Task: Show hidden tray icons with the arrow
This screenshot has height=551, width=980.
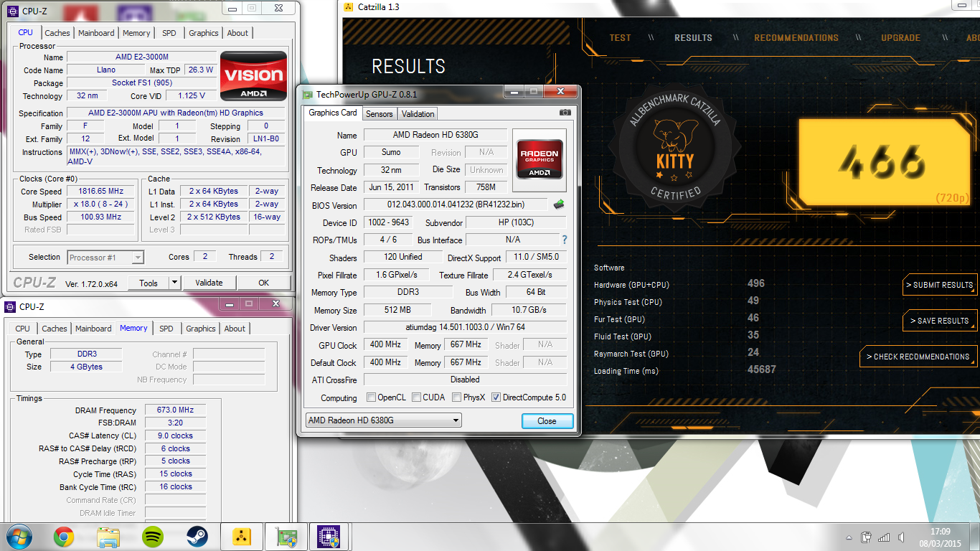Action: 849,537
